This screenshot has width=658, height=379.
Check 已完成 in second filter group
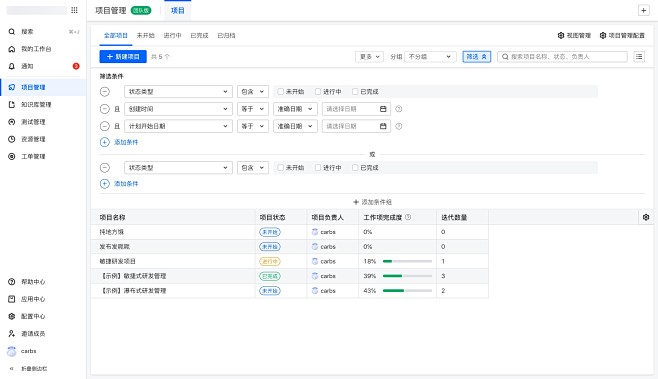[355, 167]
